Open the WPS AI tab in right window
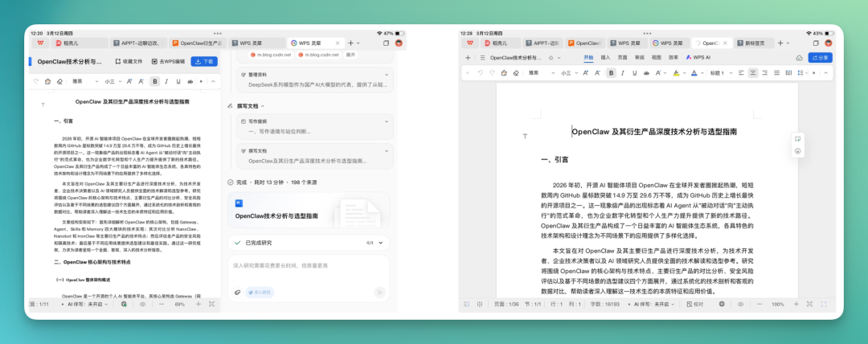This screenshot has width=868, height=344. (698, 58)
